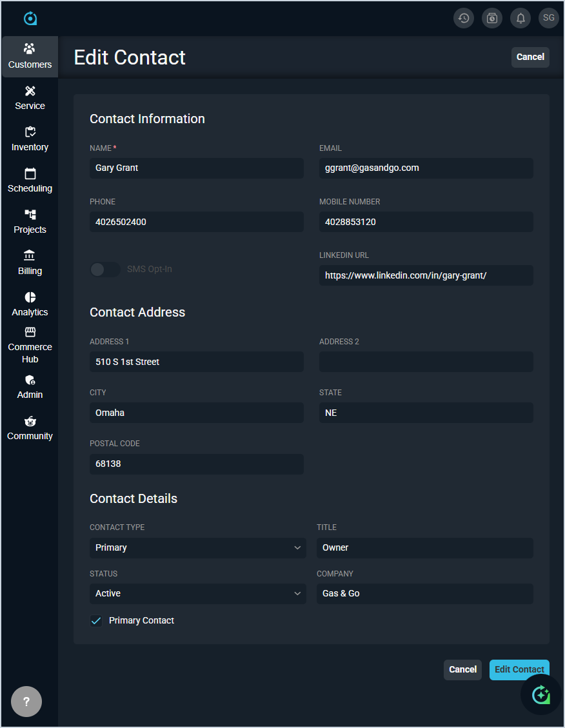Toggle the SMS Opt-In switch
This screenshot has height=728, width=565.
(x=104, y=270)
